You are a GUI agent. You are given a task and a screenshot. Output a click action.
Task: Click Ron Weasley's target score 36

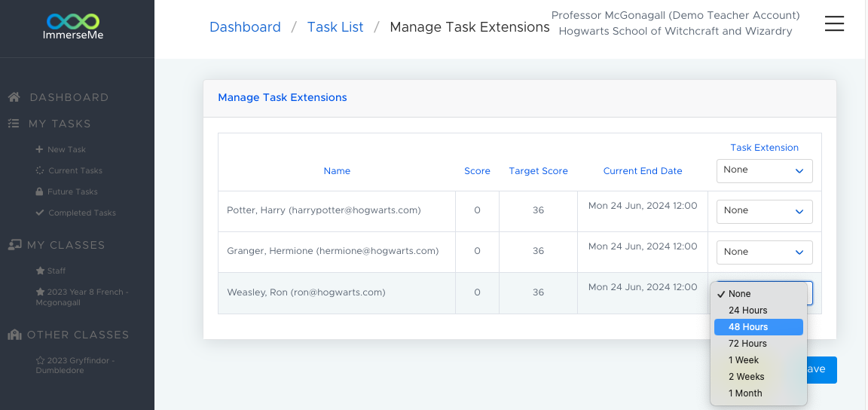[x=538, y=292]
